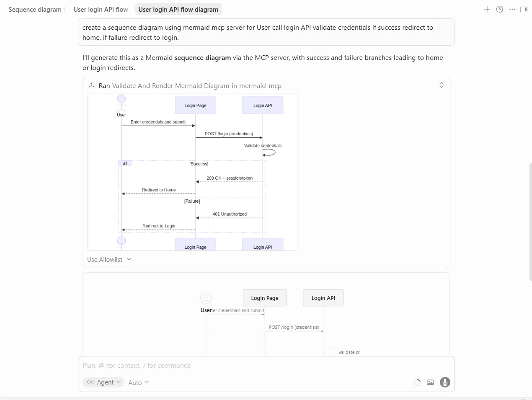Click the sidebar panel icon top right
The height and width of the screenshot is (400, 532).
click(x=524, y=9)
